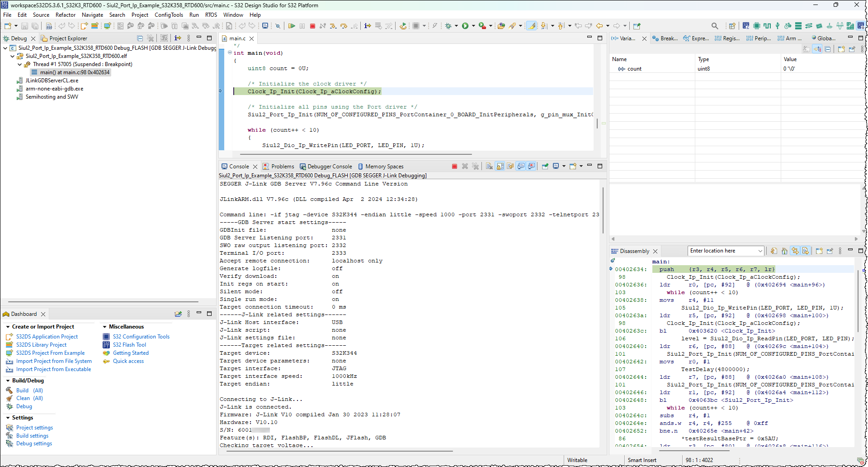Click the search magnifier icon in the toolbar
868x467 pixels.
[715, 26]
